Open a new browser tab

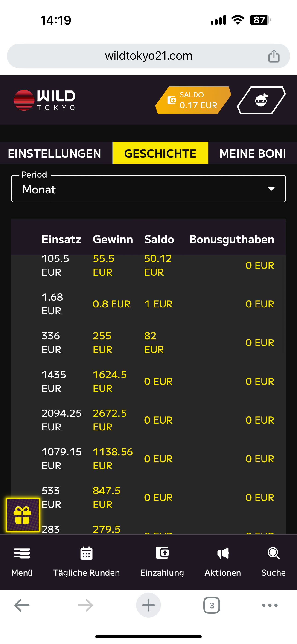click(148, 605)
